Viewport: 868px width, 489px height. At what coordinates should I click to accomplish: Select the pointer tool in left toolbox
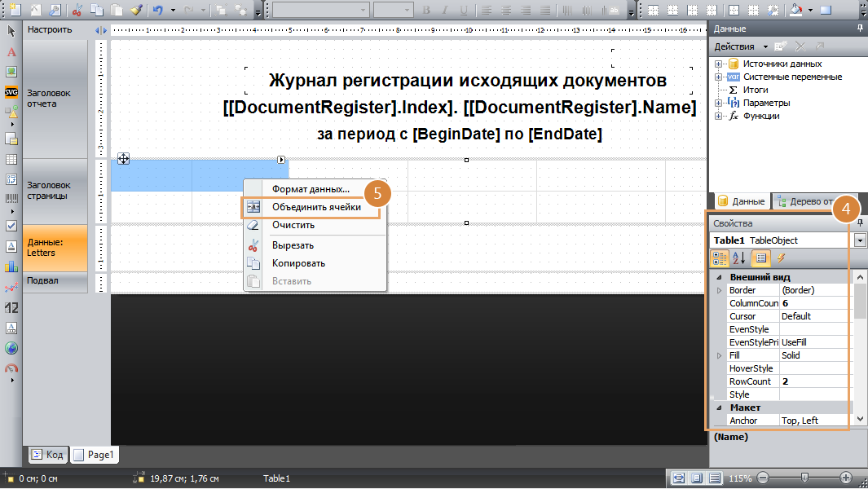[11, 32]
